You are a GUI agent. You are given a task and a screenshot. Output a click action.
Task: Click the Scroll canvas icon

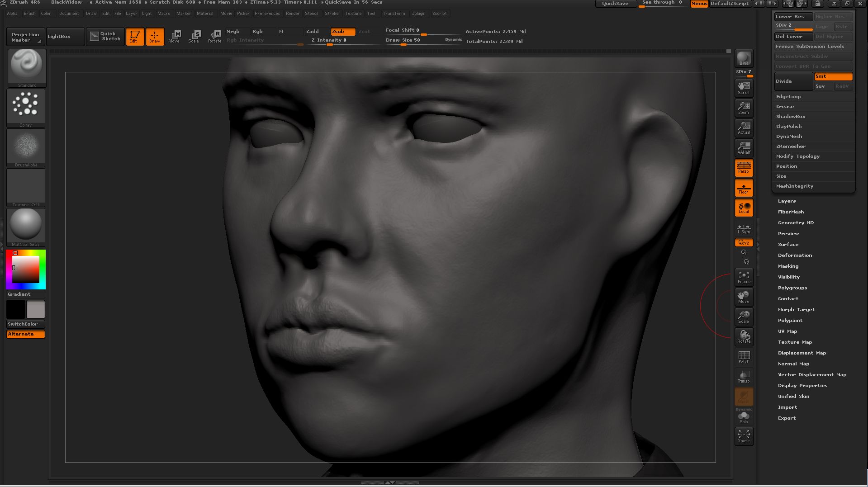[x=744, y=88]
